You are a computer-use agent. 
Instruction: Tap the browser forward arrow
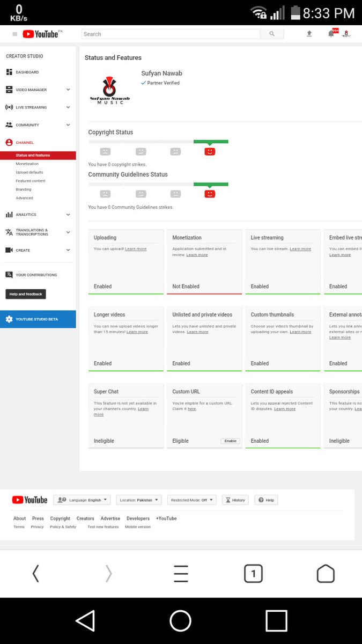tap(109, 574)
